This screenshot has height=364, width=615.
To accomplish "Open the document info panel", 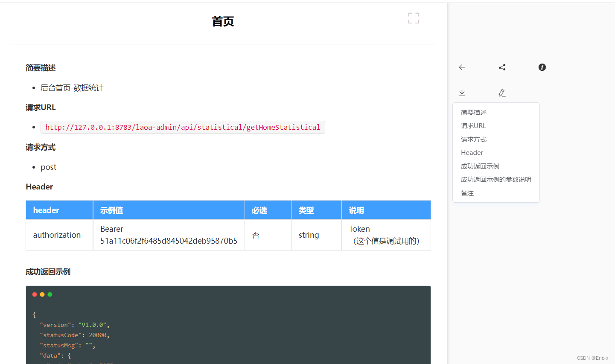I will point(542,67).
